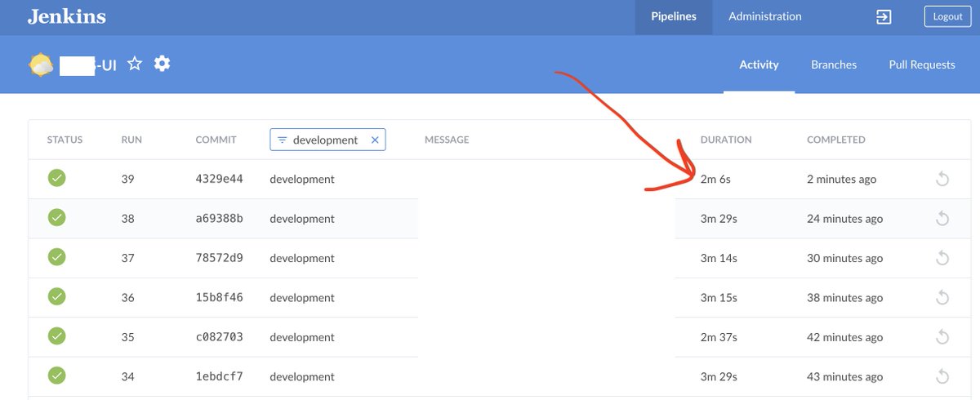Switch to the Pull Requests tab
980x400 pixels.
point(922,64)
